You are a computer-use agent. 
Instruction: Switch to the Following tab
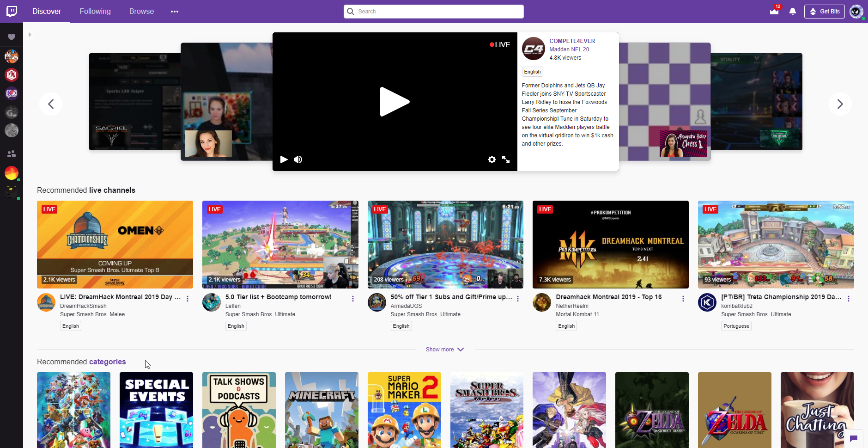95,12
